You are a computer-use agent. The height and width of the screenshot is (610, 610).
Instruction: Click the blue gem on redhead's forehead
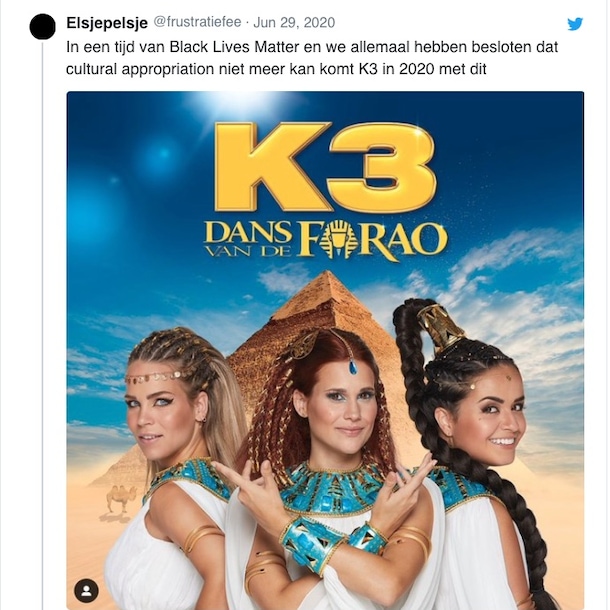click(353, 367)
